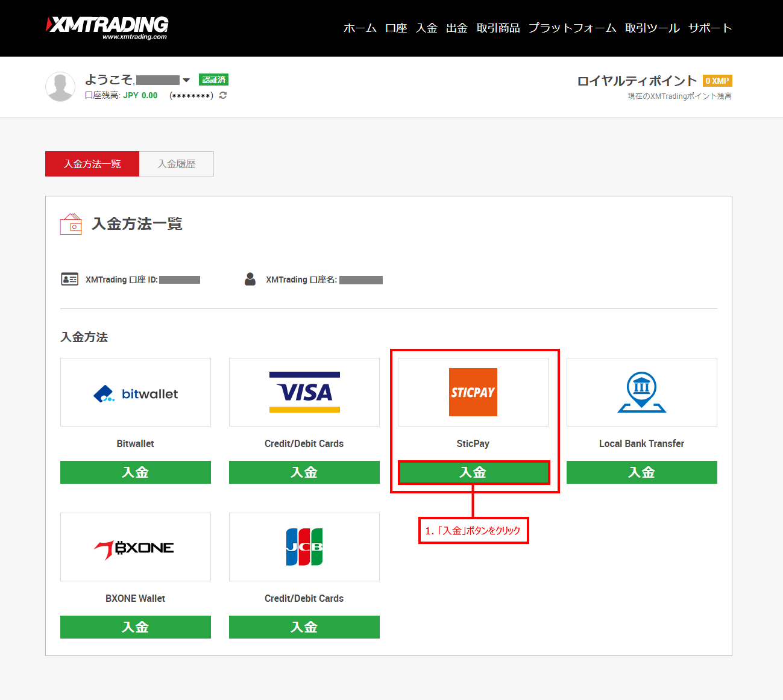Image resolution: width=783 pixels, height=700 pixels.
Task: Choose the VISA card logo
Action: 304,392
